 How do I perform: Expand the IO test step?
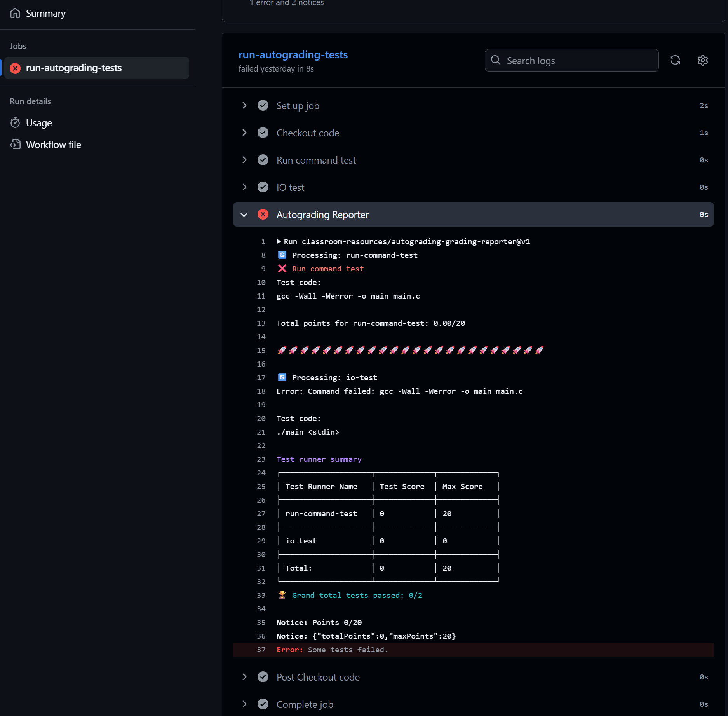[244, 187]
